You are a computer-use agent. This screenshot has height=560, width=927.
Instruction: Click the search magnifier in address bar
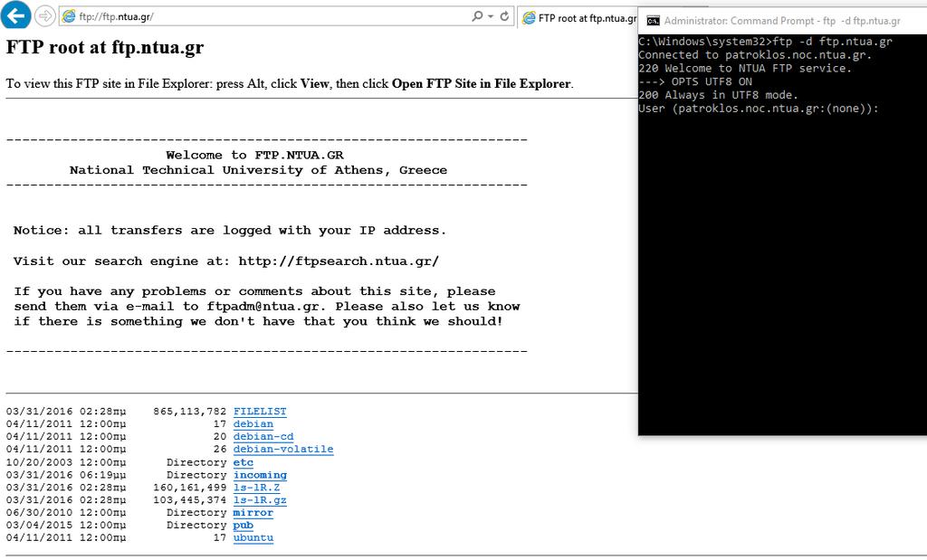point(477,16)
